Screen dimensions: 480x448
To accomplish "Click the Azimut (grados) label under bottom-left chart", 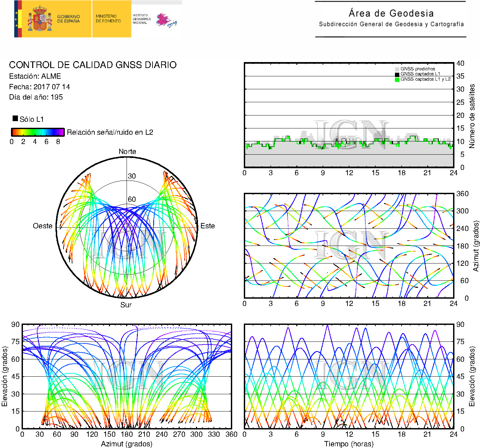I will point(127,444).
